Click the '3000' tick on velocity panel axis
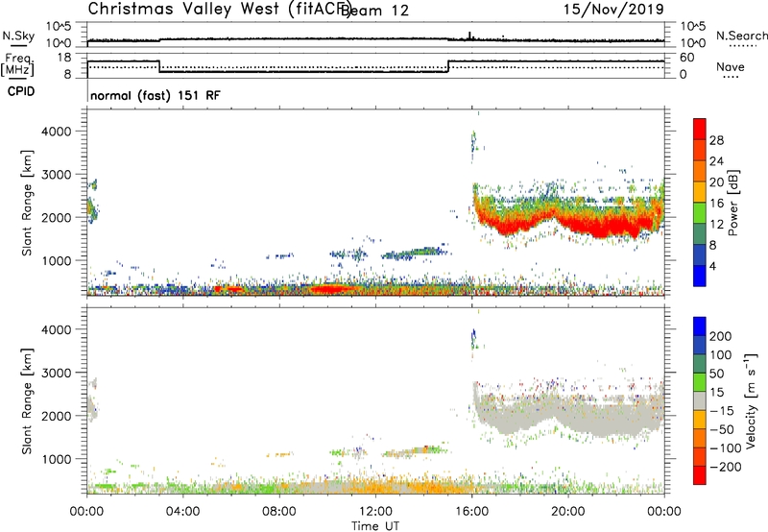The height and width of the screenshot is (532, 768). point(56,373)
